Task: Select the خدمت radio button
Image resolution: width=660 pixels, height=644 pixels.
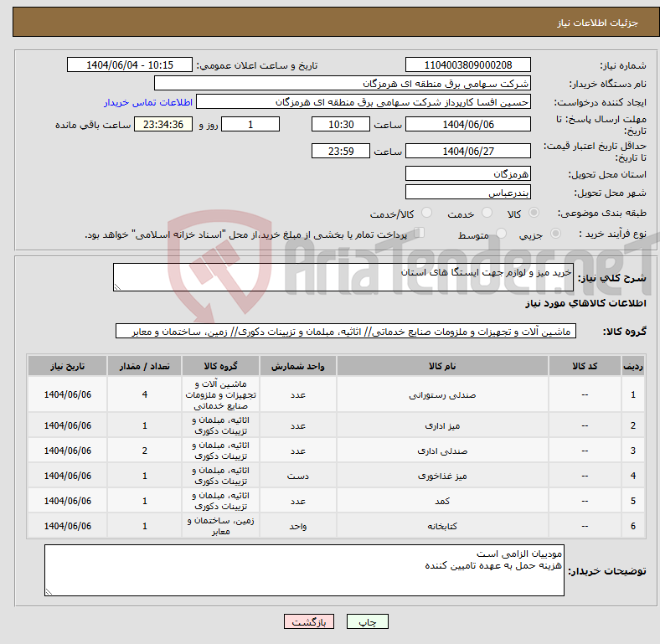Action: click(487, 213)
